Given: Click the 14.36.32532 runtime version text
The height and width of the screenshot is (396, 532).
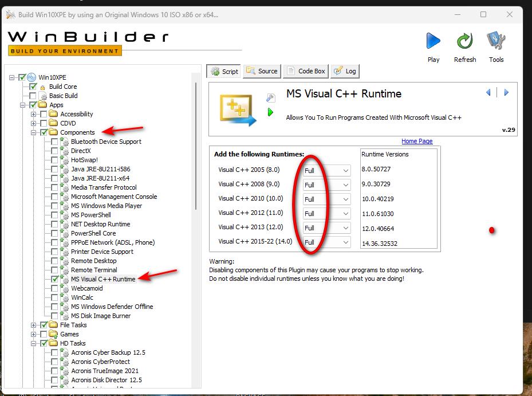Looking at the screenshot, I should coord(379,244).
